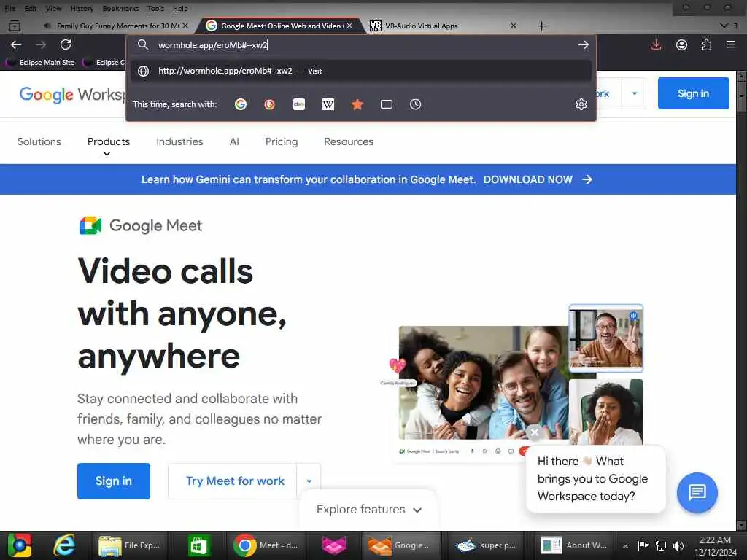Open the extensions puzzle icon

point(706,44)
